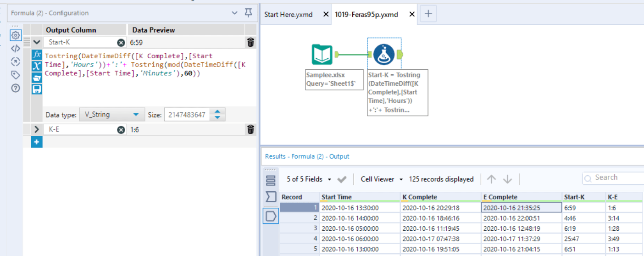Delete the Start-K expression with trash icon
The width and height of the screenshot is (644, 256).
(x=250, y=42)
